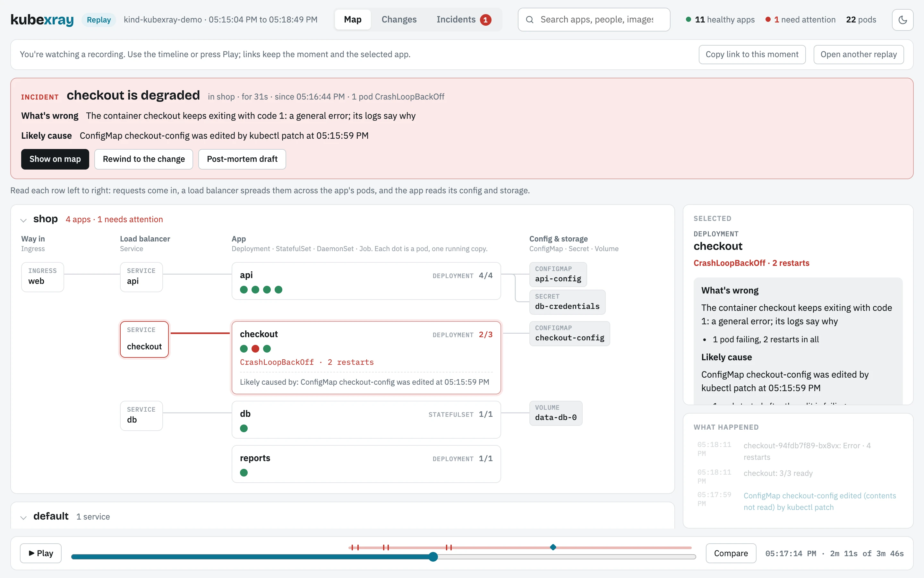The image size is (924, 578).
Task: Select the db-credentials secret chip
Action: tap(567, 302)
